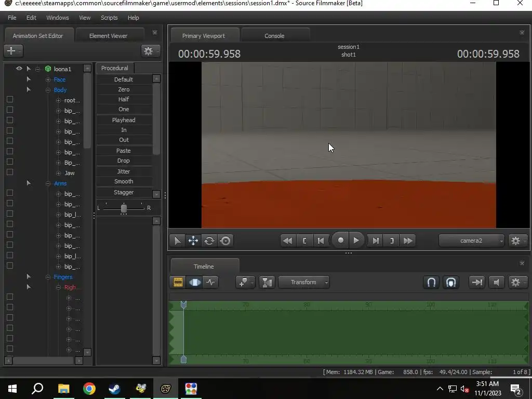Image resolution: width=532 pixels, height=399 pixels.
Task: Open the Scripts menu
Action: (x=109, y=18)
